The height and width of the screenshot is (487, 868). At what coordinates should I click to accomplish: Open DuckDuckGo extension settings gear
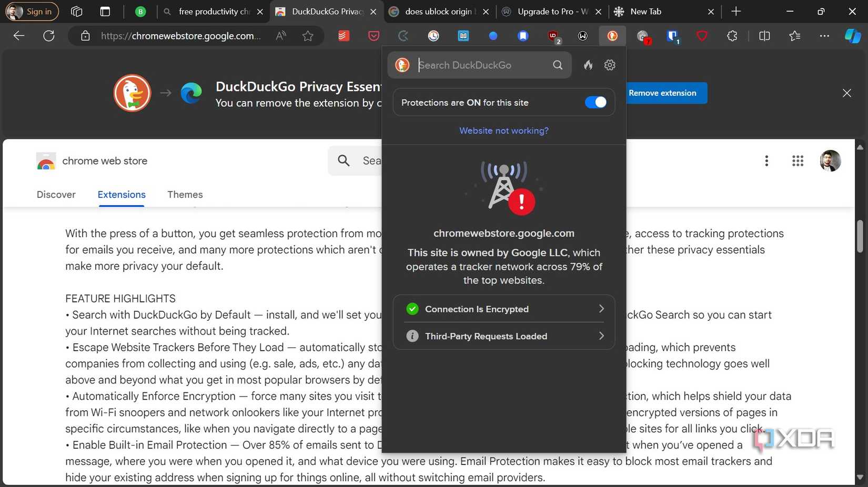click(609, 65)
